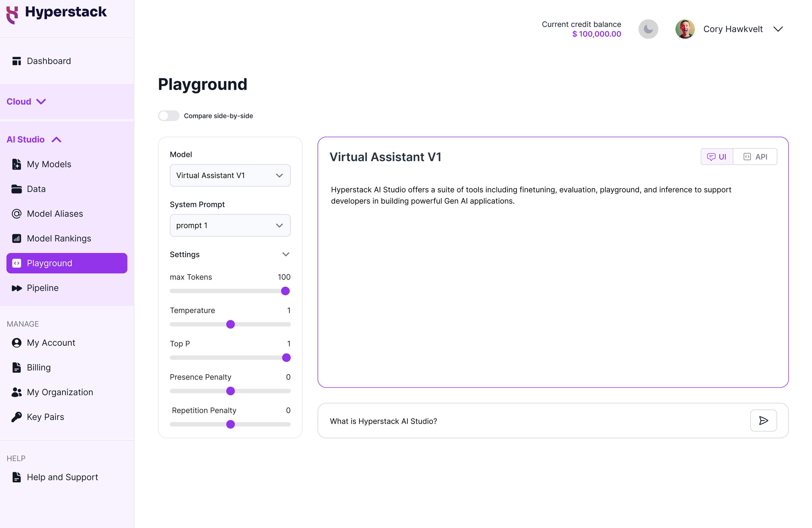Click the My Organization people icon
Image resolution: width=812 pixels, height=528 pixels.
[16, 392]
